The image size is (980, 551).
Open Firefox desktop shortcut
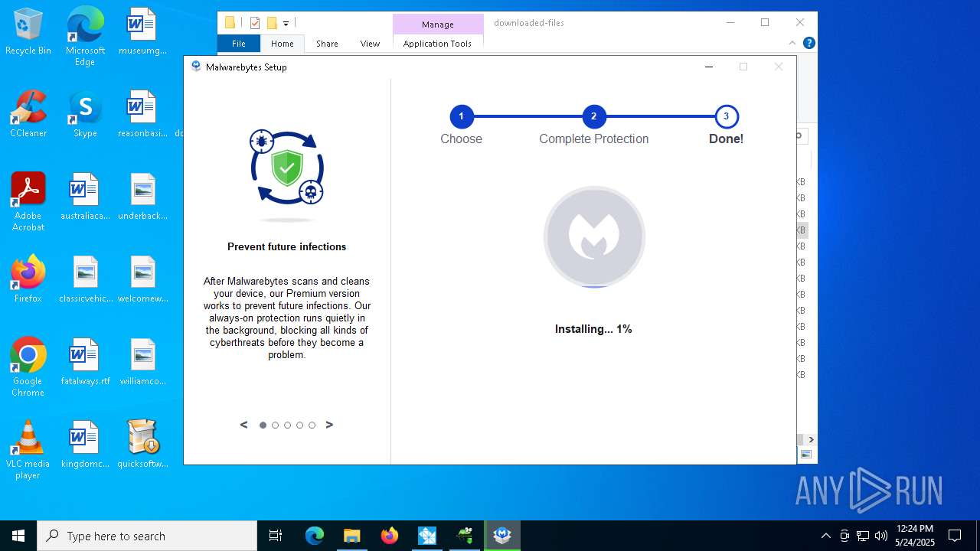[28, 280]
